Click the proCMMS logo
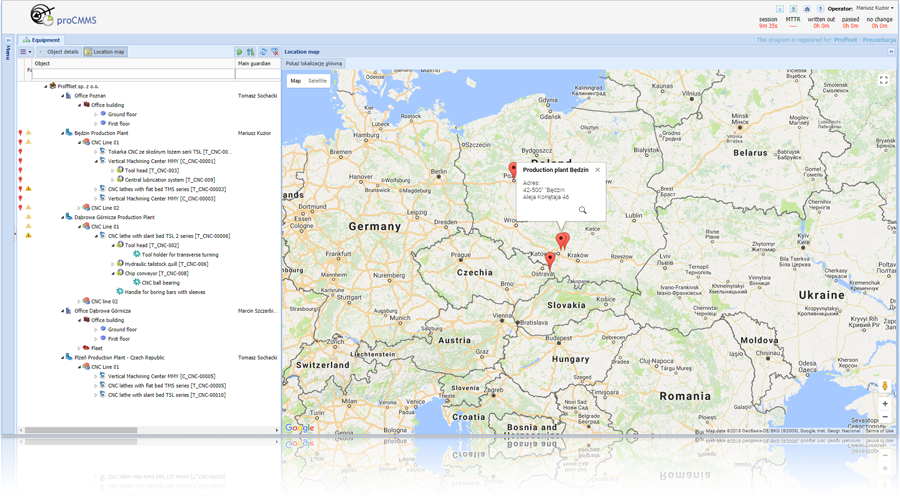 tap(63, 16)
